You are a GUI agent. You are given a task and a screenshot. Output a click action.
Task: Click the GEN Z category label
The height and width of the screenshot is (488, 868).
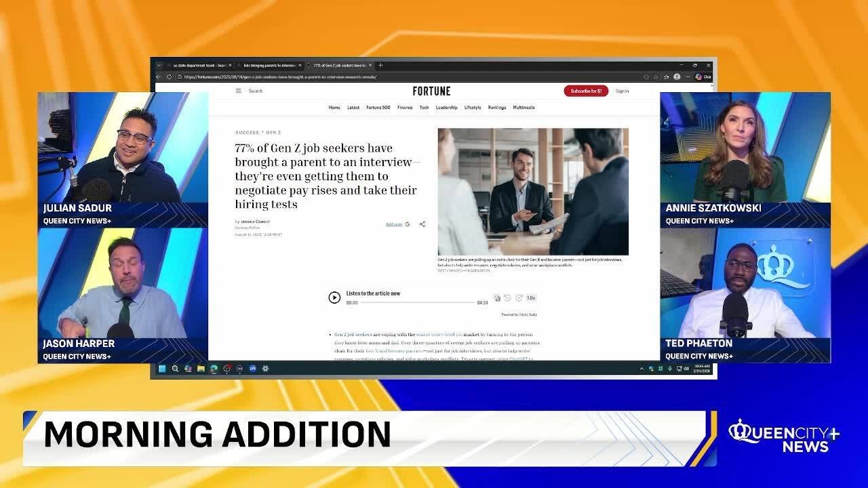coord(273,133)
